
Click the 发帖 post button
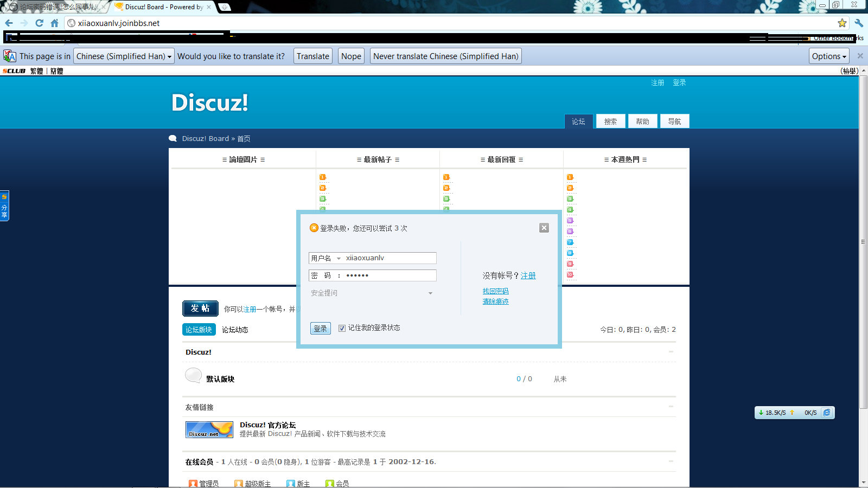(x=200, y=309)
